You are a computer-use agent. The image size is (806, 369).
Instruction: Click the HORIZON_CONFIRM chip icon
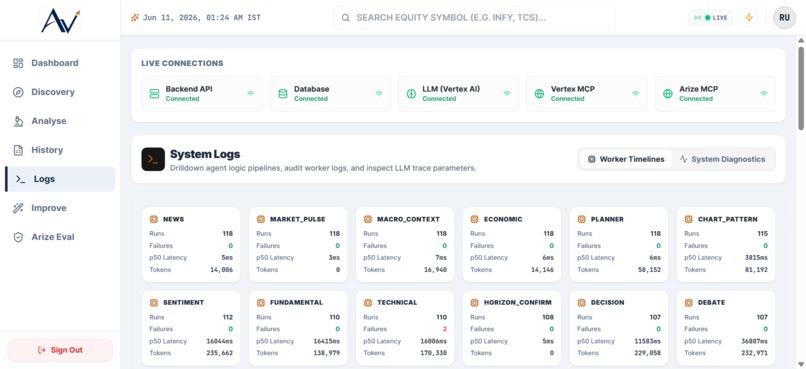tap(474, 303)
